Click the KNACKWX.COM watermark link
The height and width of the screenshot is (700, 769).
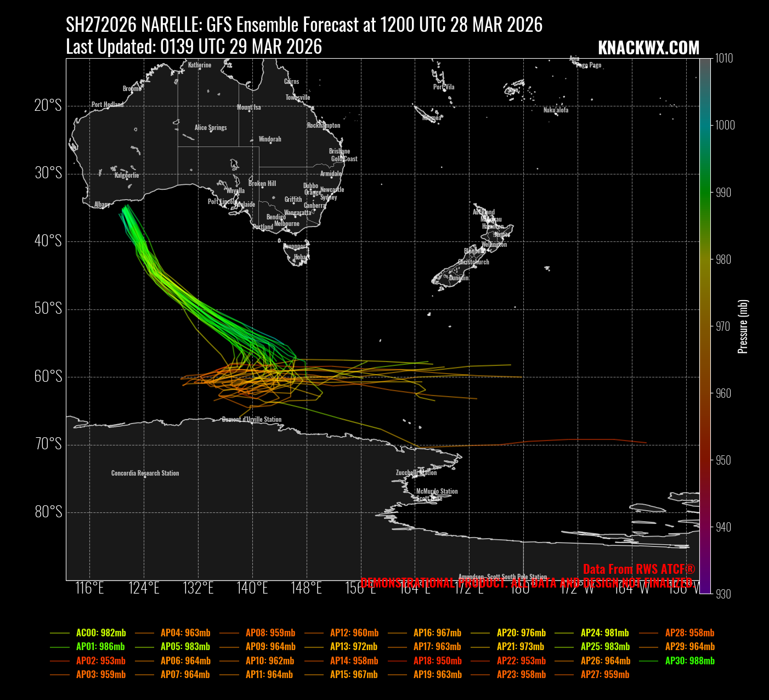click(x=648, y=48)
